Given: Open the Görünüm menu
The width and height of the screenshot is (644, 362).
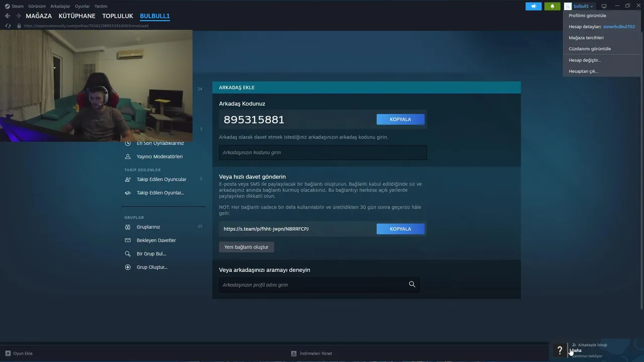Looking at the screenshot, I should 37,6.
